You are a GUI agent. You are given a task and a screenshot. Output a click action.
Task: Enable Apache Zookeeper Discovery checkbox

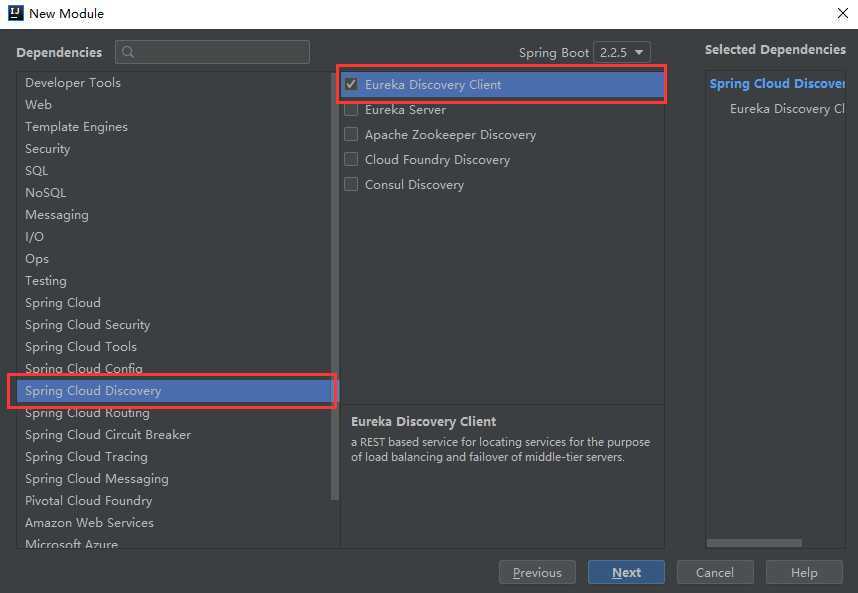pos(351,134)
